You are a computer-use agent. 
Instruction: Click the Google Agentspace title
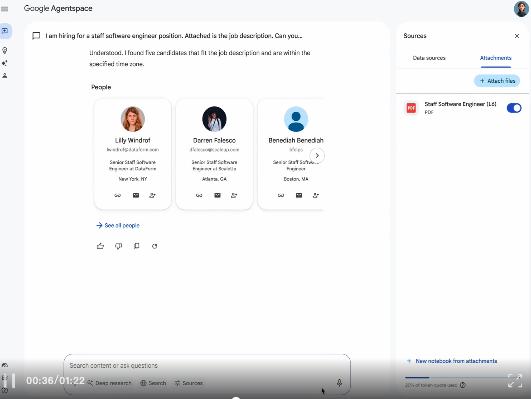(58, 8)
